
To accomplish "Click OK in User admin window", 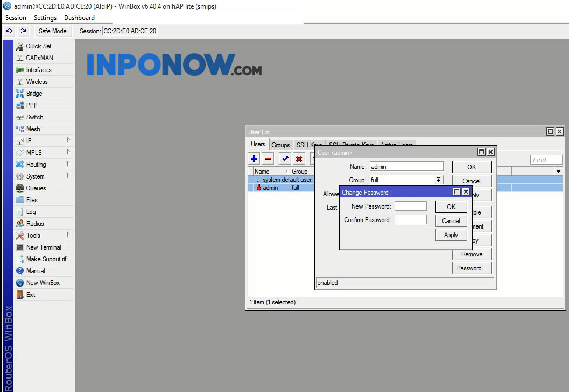I will (x=472, y=167).
